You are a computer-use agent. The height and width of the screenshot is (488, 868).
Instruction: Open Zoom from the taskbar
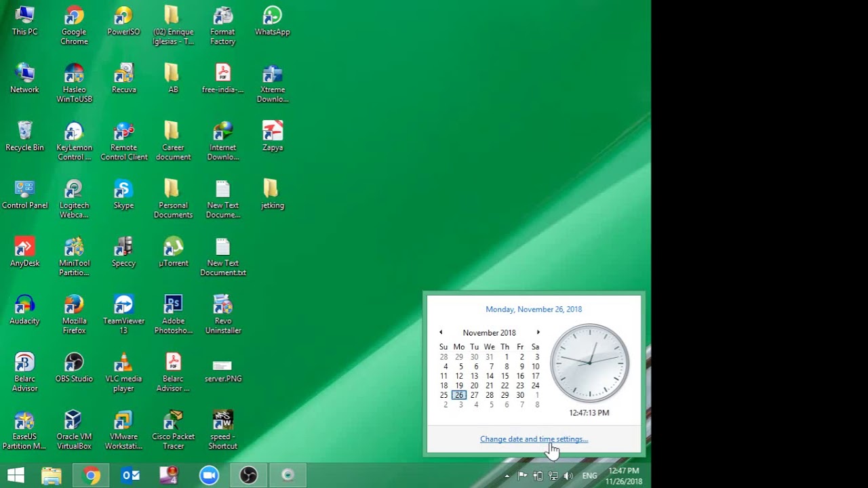209,476
